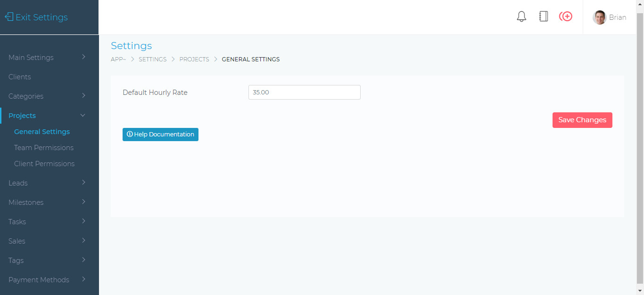Image resolution: width=644 pixels, height=295 pixels.
Task: Select the General Settings sidebar item
Action: [x=41, y=131]
